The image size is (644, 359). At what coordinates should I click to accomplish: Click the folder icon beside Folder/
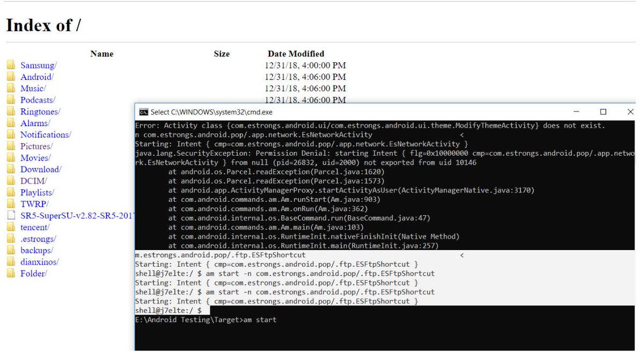[x=11, y=273]
